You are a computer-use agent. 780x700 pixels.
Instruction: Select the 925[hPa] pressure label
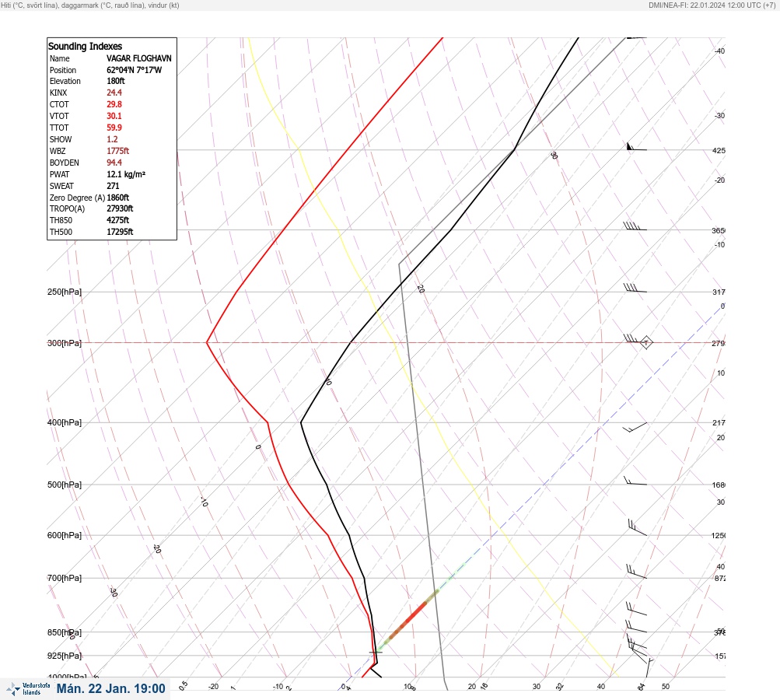pos(65,656)
